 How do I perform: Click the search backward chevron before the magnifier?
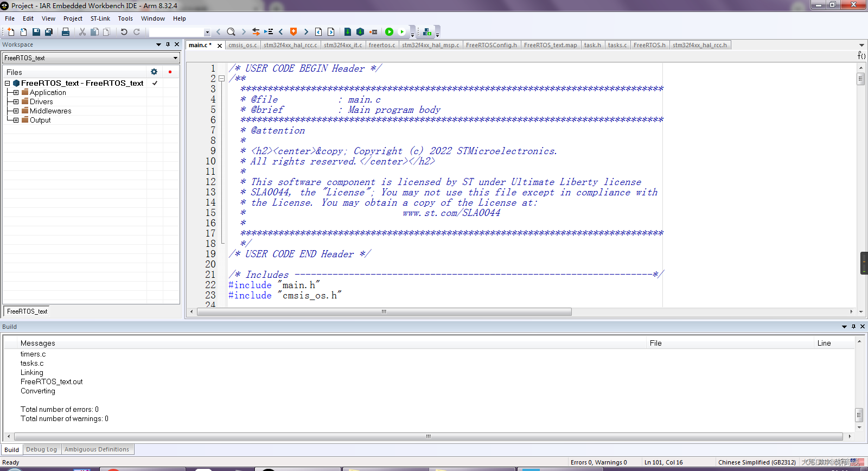218,32
